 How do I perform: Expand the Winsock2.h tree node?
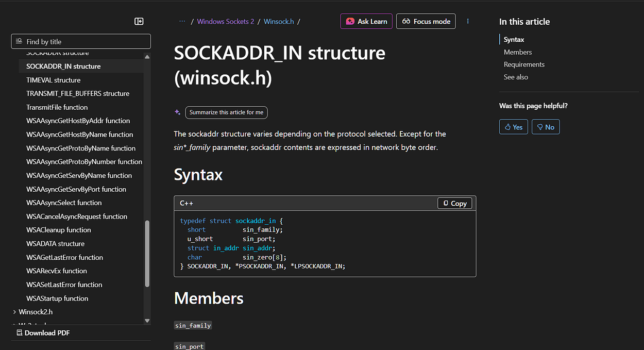tap(14, 312)
